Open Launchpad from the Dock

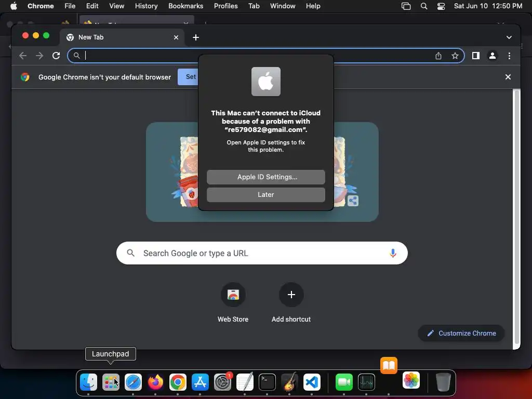[111, 382]
